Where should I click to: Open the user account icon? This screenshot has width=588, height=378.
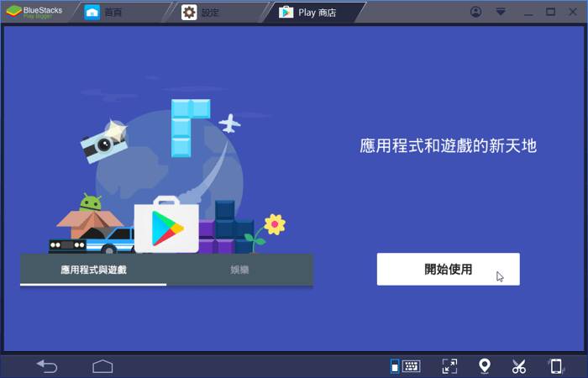coord(476,12)
